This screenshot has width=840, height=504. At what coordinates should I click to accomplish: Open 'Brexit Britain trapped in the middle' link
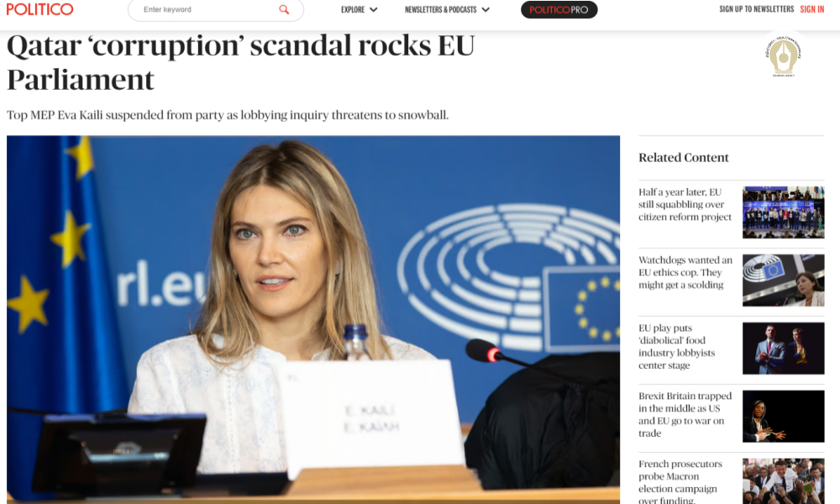[685, 415]
